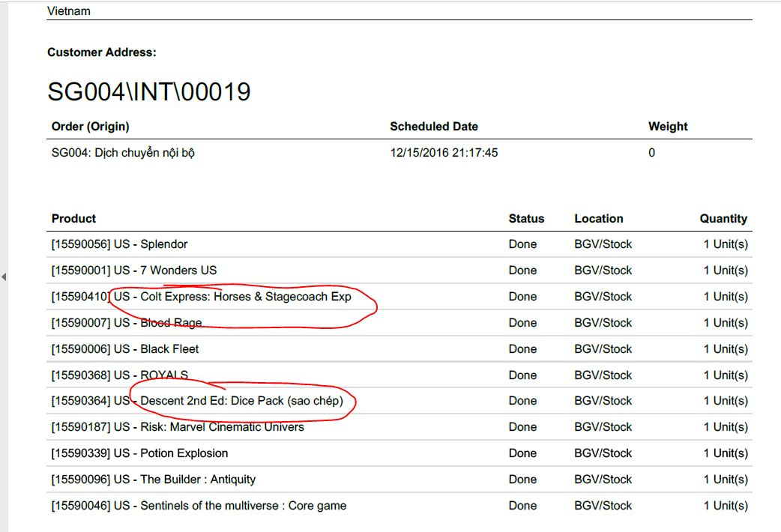
Task: Click the Scheduled Date column header
Action: coord(434,127)
